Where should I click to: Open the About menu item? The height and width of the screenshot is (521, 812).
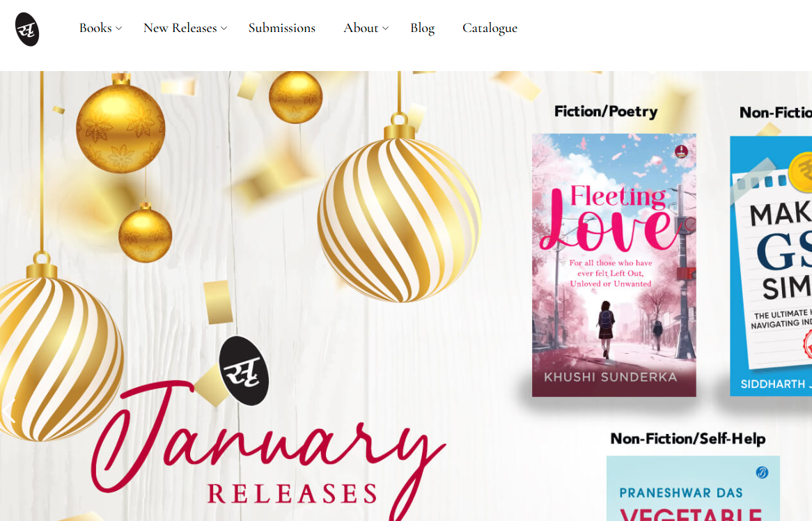(x=361, y=28)
